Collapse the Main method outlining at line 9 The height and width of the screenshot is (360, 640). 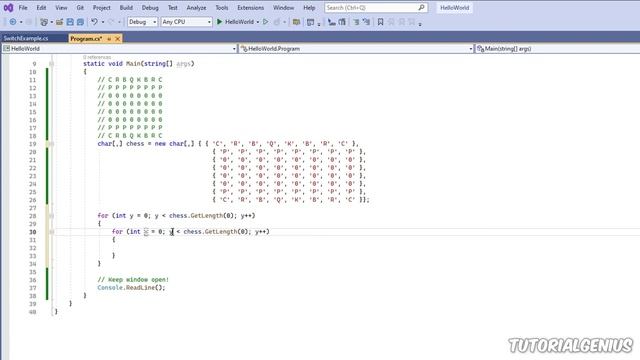coord(51,64)
